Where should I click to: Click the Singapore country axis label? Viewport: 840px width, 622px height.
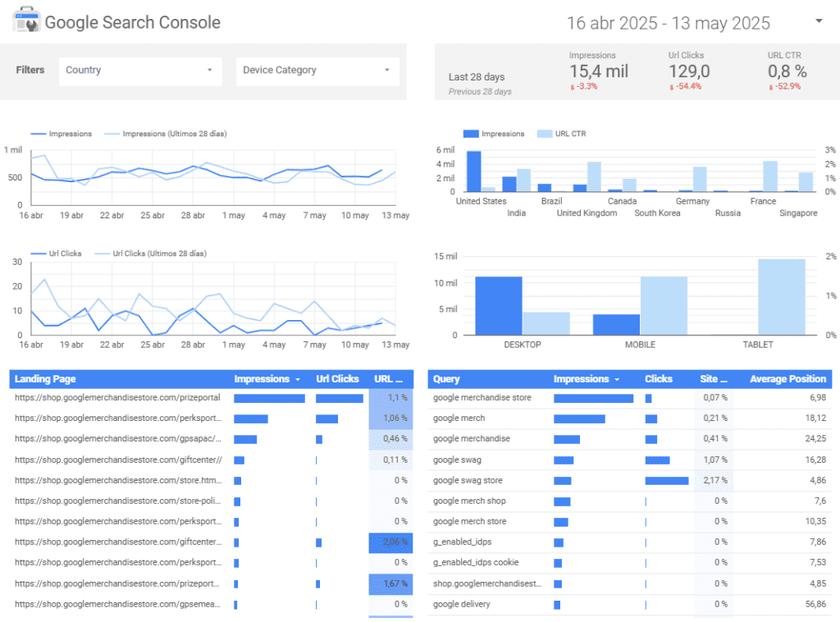(798, 213)
